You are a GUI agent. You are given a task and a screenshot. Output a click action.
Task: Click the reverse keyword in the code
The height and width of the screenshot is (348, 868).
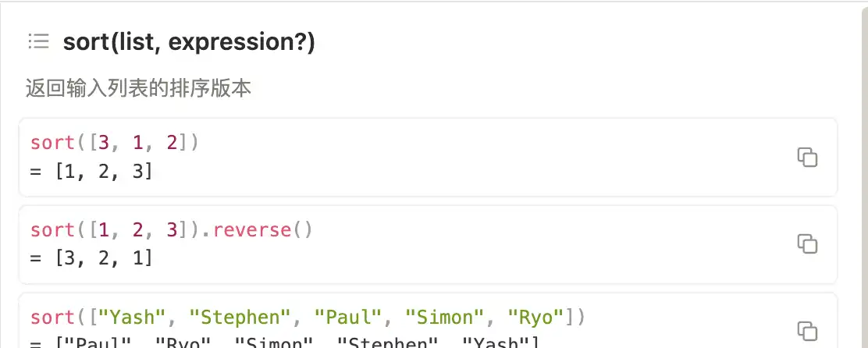pos(251,230)
